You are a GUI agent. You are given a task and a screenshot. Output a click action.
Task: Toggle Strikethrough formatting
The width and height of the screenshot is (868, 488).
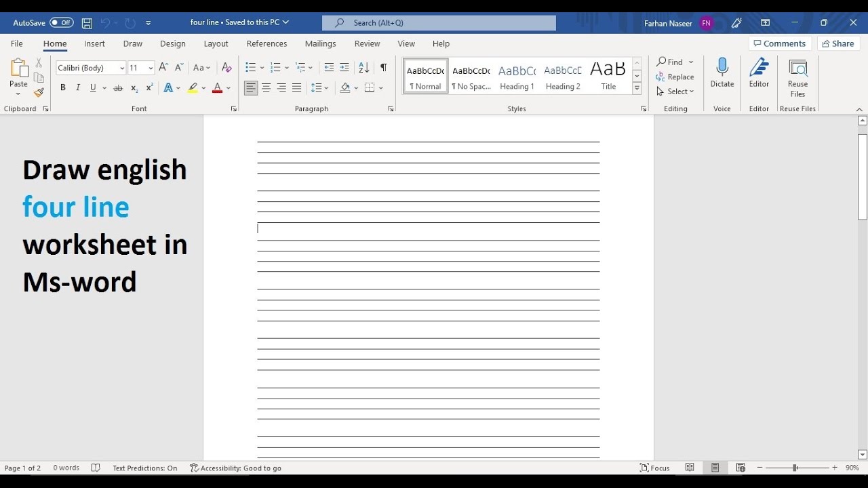118,88
